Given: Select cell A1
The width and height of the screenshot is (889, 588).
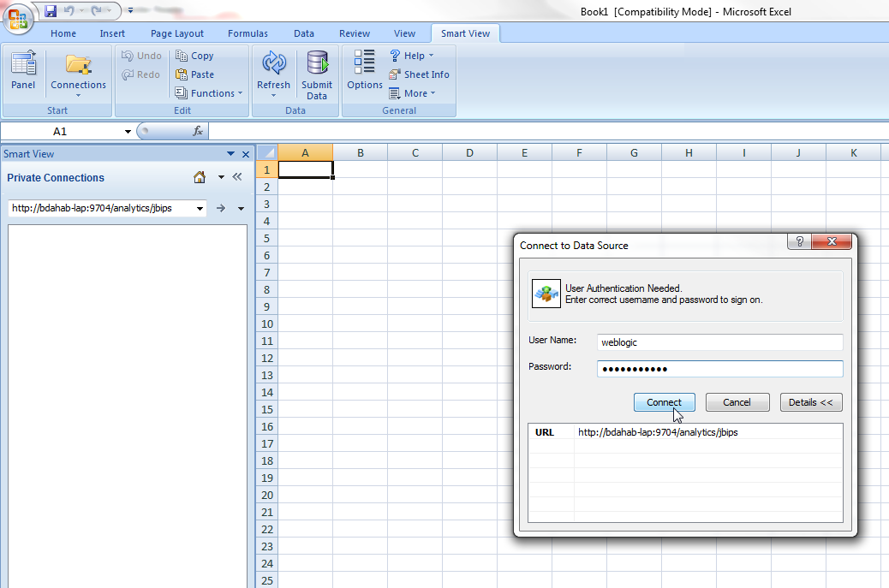Looking at the screenshot, I should 306,170.
